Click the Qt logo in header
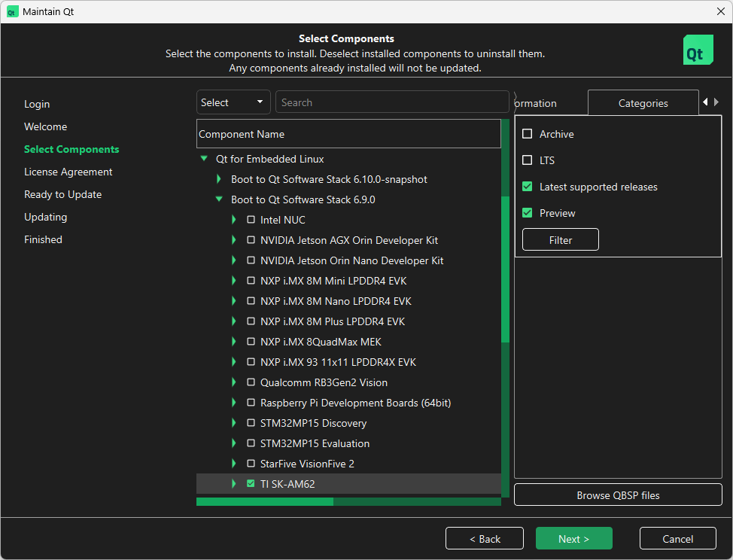Screen dimensions: 733x560 pyautogui.click(x=698, y=50)
